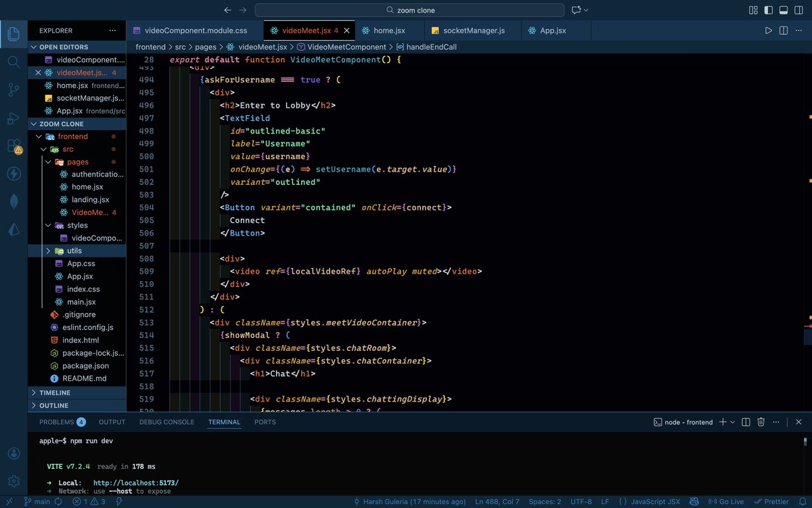Open main.jsx in the file tree

pos(76,301)
